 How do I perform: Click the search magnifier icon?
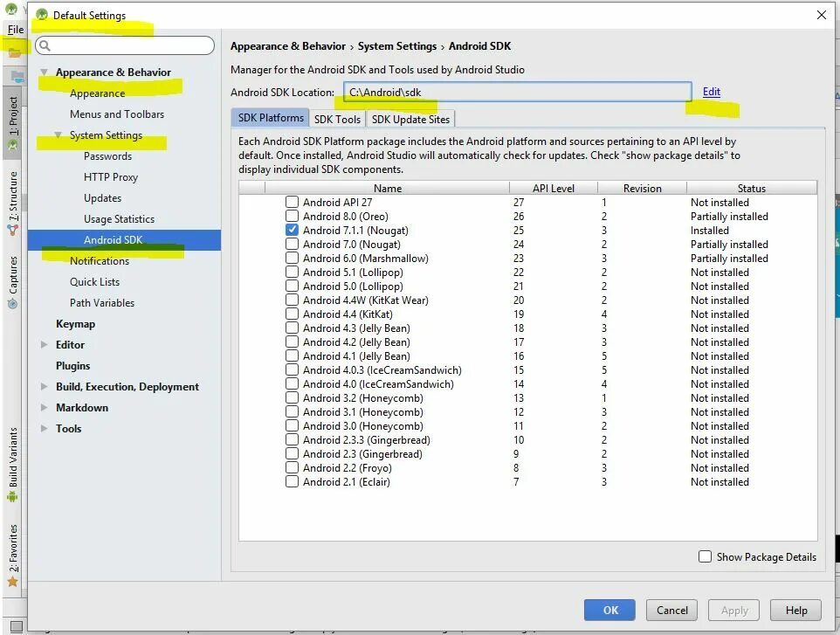click(45, 45)
